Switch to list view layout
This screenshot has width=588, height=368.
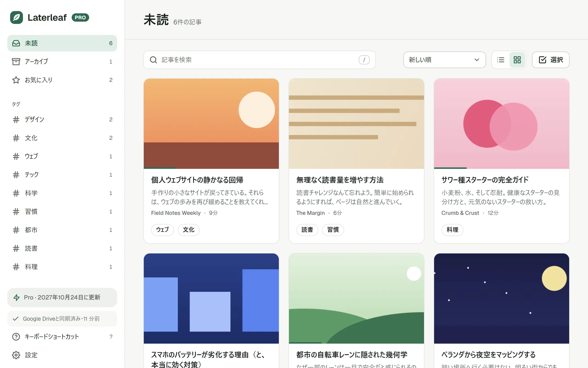(x=500, y=60)
